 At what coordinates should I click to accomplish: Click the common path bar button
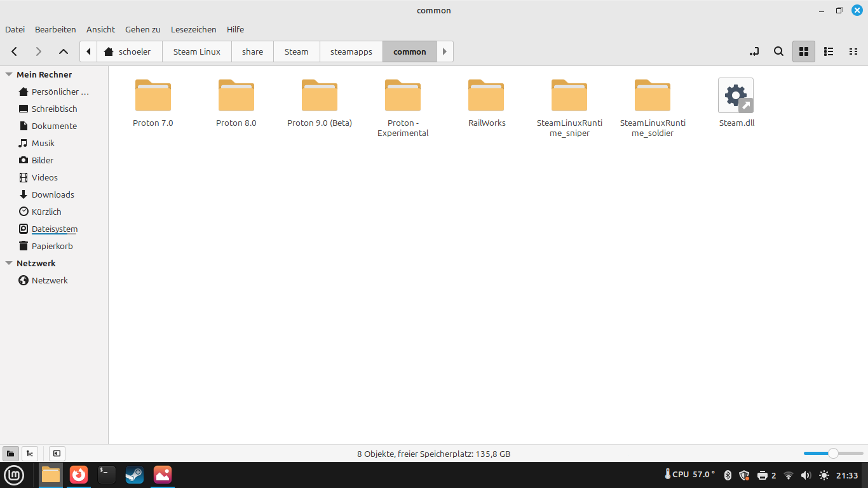click(410, 51)
